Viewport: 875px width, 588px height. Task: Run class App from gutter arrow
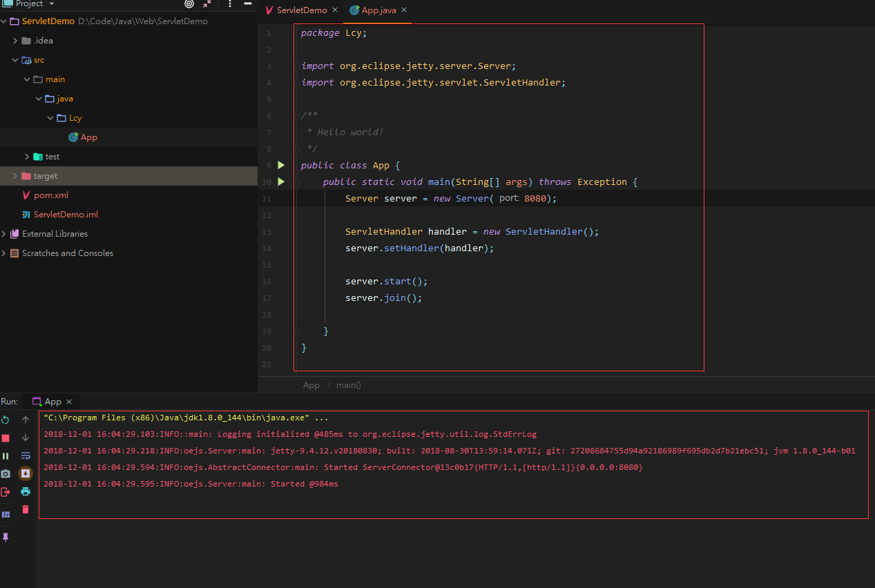[281, 165]
